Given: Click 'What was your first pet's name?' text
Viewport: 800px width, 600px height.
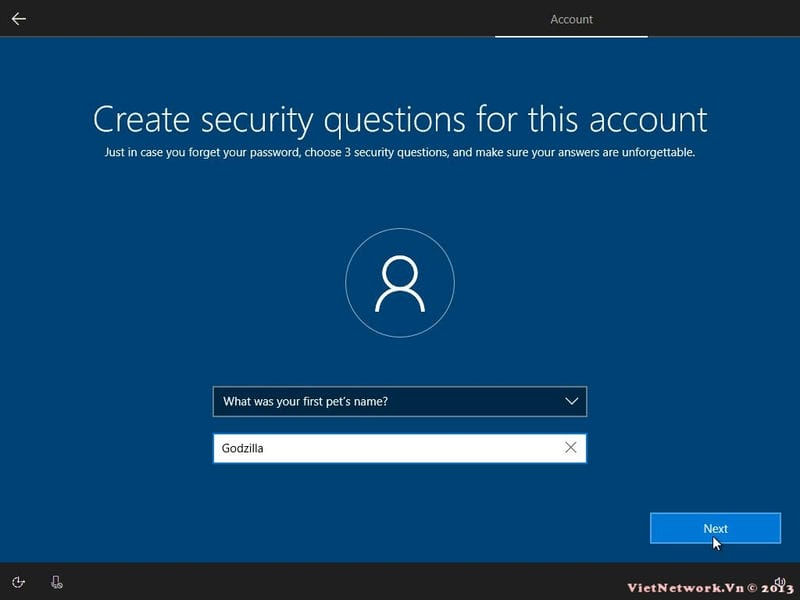Looking at the screenshot, I should (x=305, y=401).
